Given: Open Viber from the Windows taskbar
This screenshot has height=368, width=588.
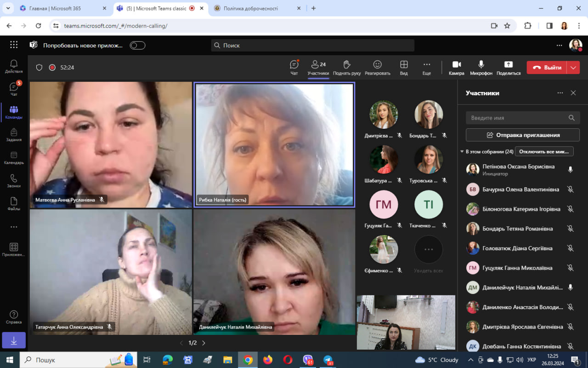Looking at the screenshot, I should 307,360.
